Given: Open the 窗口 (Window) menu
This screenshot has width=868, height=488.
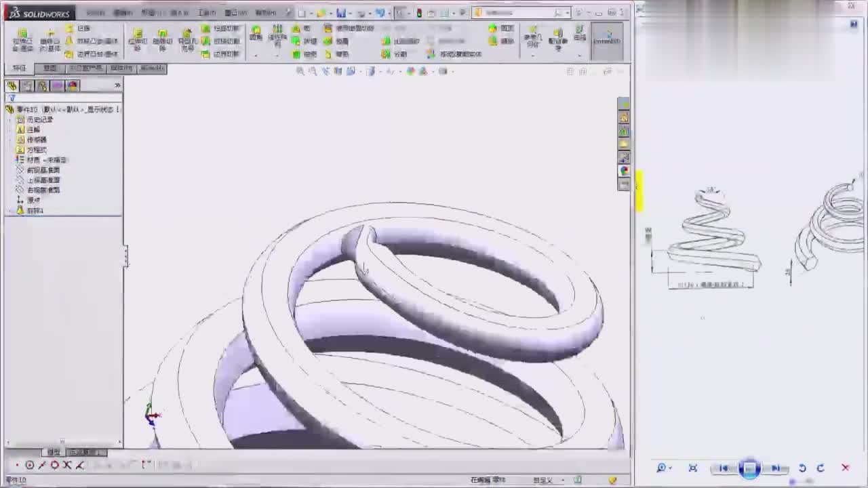Looking at the screenshot, I should [x=235, y=13].
